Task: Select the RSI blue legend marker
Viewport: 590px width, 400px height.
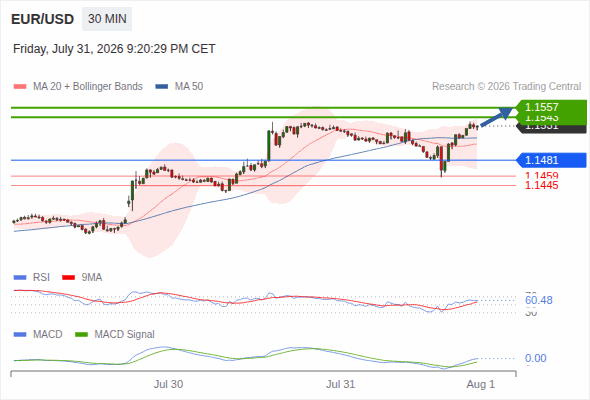Action: coord(20,278)
